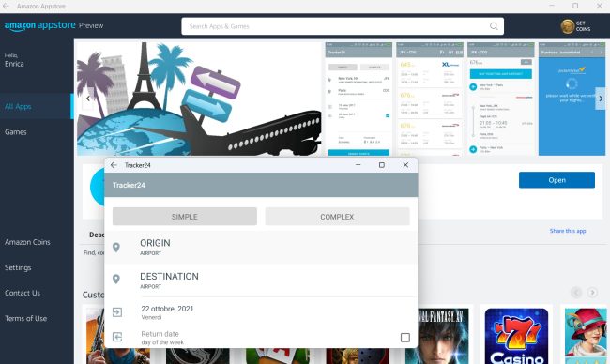Click the ORIGIN airport field
The width and height of the screenshot is (610, 364).
(x=261, y=248)
